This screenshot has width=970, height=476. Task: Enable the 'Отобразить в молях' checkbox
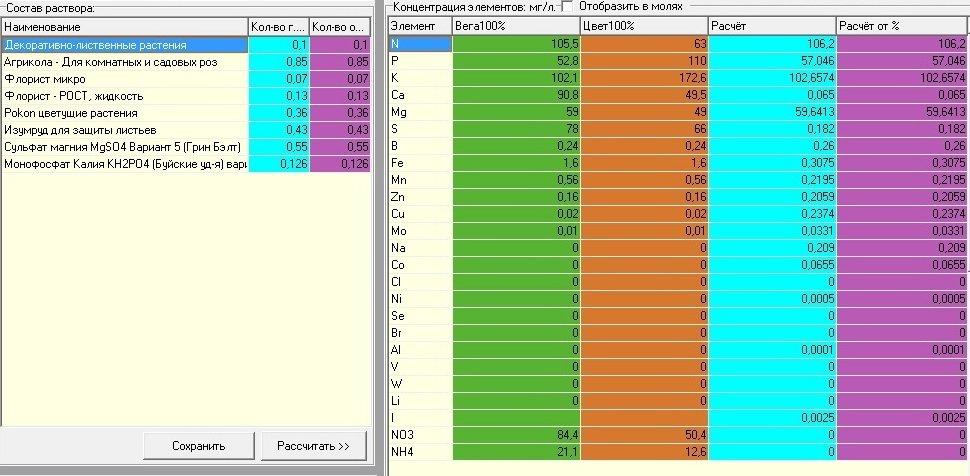pyautogui.click(x=567, y=6)
